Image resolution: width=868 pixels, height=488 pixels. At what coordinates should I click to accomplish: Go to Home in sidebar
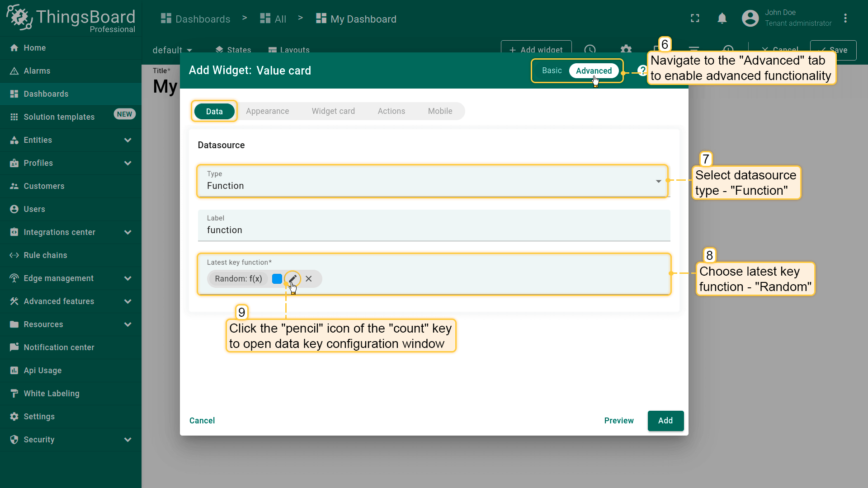click(x=34, y=48)
